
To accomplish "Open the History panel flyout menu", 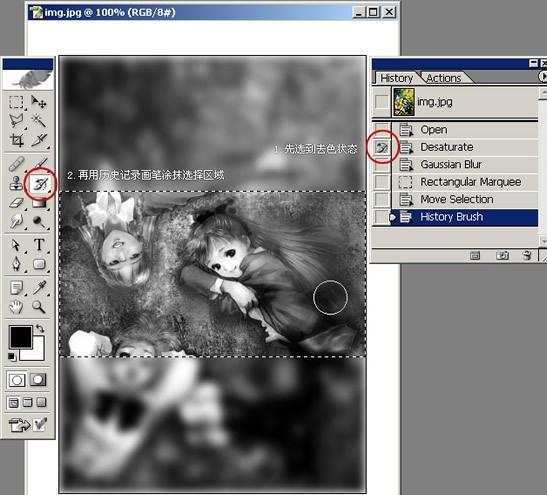I will pyautogui.click(x=543, y=76).
